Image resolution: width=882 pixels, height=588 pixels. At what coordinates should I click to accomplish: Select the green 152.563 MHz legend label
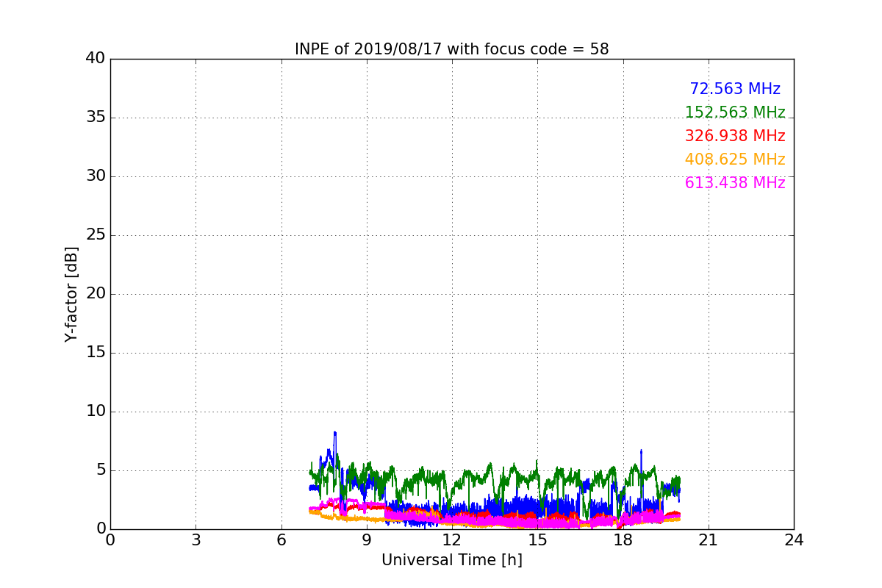(x=735, y=112)
